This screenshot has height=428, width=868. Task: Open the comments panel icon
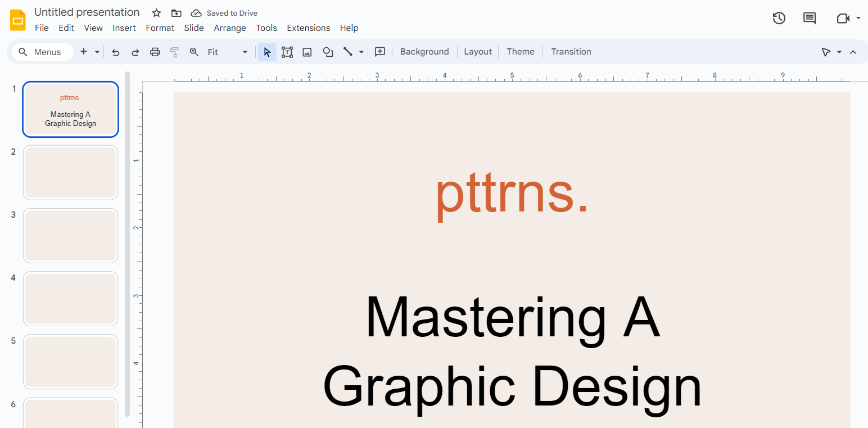pos(810,18)
